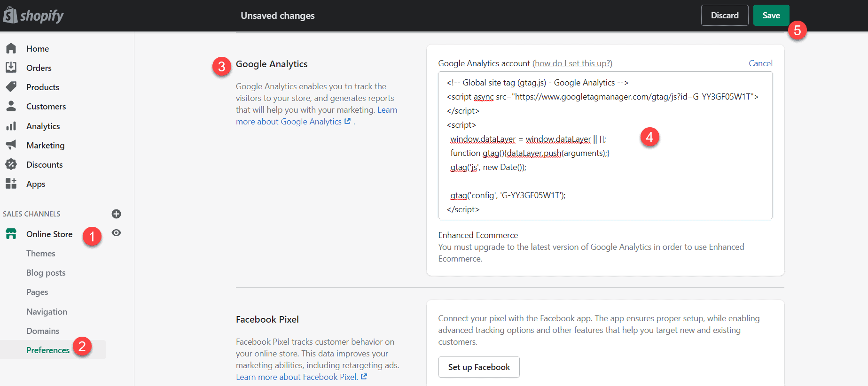Click Set up Facebook button
Image resolution: width=868 pixels, height=386 pixels.
pos(479,367)
